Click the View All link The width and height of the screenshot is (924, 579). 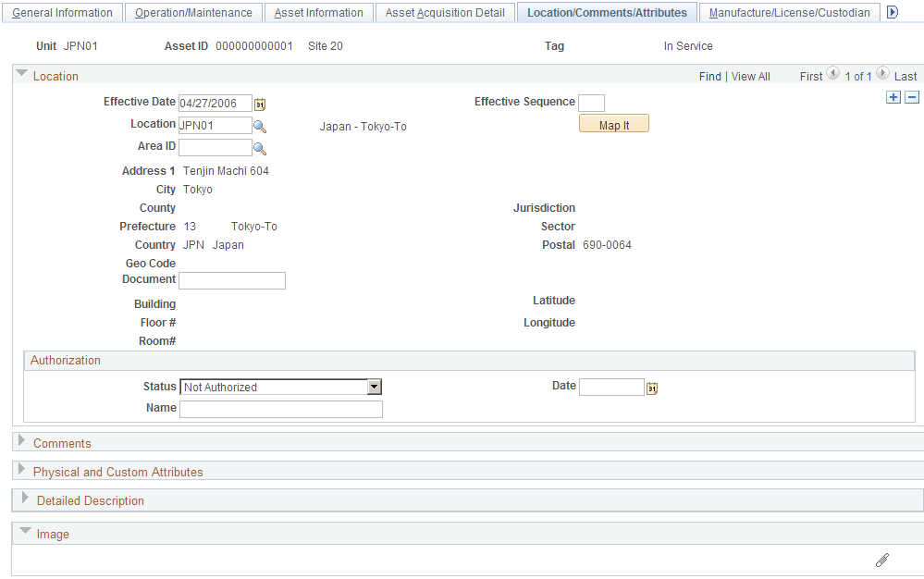(x=751, y=77)
